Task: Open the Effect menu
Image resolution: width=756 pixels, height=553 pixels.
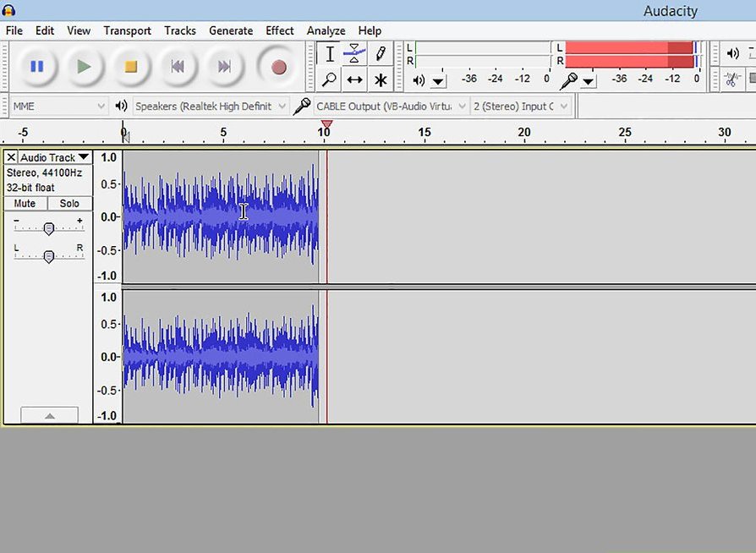Action: click(280, 30)
